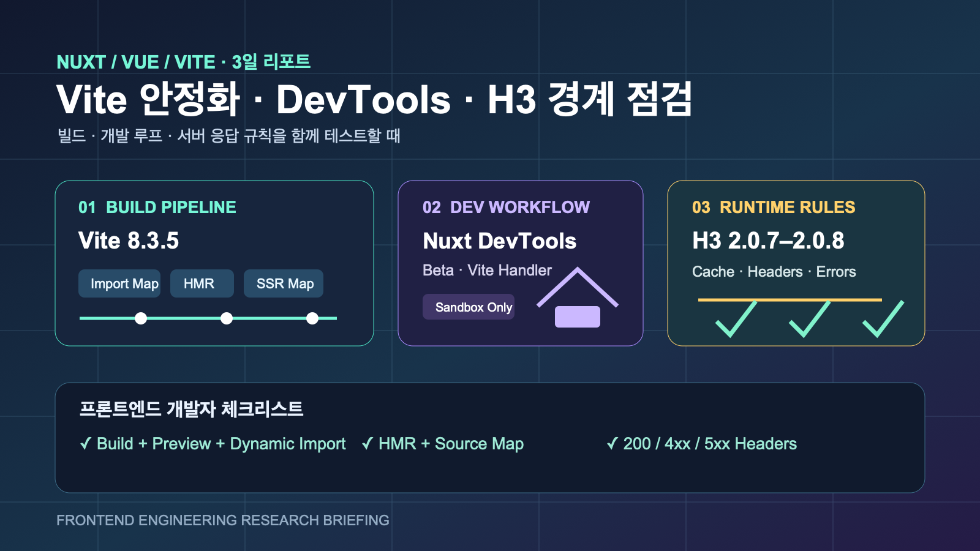Click the Sandbox Only badge
This screenshot has width=980, height=551.
(469, 307)
